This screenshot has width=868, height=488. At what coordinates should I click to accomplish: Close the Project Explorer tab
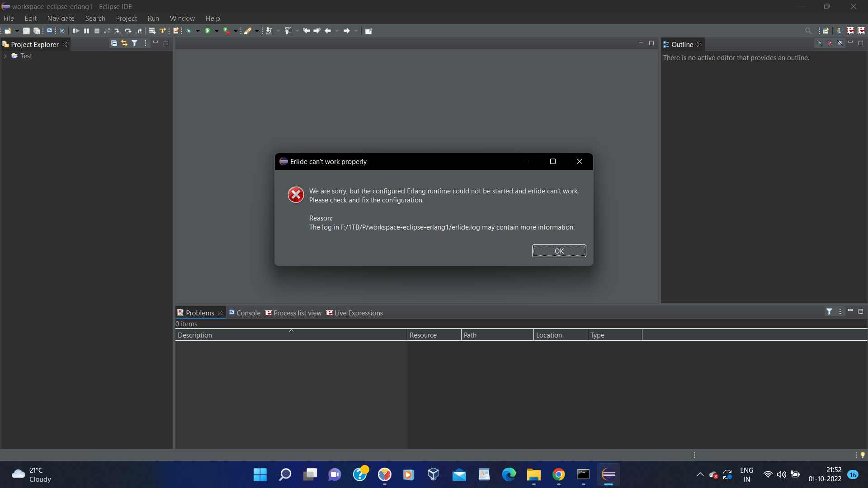tap(65, 44)
